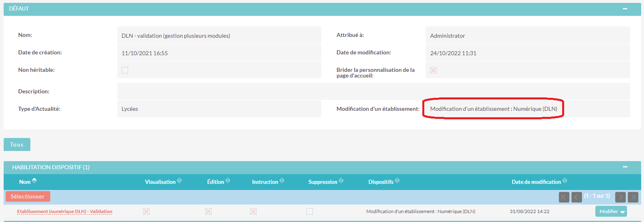Sort by Suppression column arrows
This screenshot has width=644, height=222.
point(341,181)
